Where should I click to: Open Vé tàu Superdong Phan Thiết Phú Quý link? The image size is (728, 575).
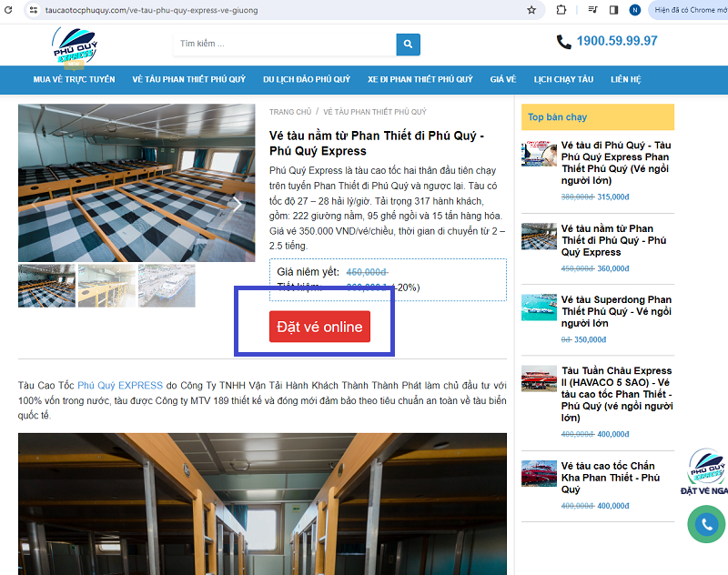(x=616, y=311)
